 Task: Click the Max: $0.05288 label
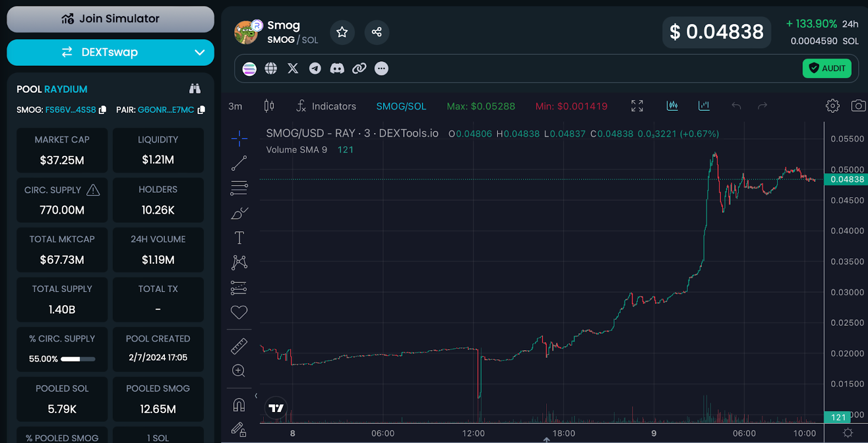(481, 106)
